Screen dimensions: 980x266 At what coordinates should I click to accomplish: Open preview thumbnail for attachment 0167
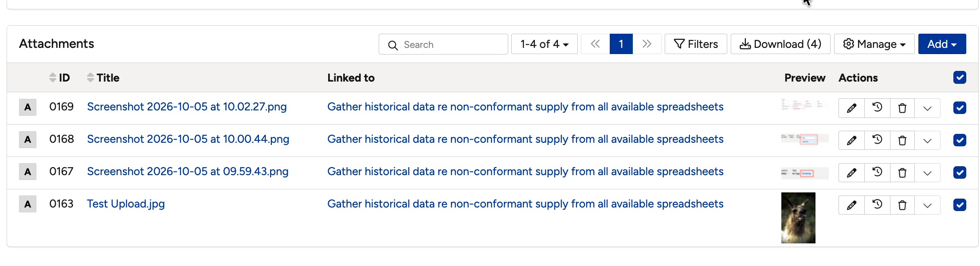805,173
